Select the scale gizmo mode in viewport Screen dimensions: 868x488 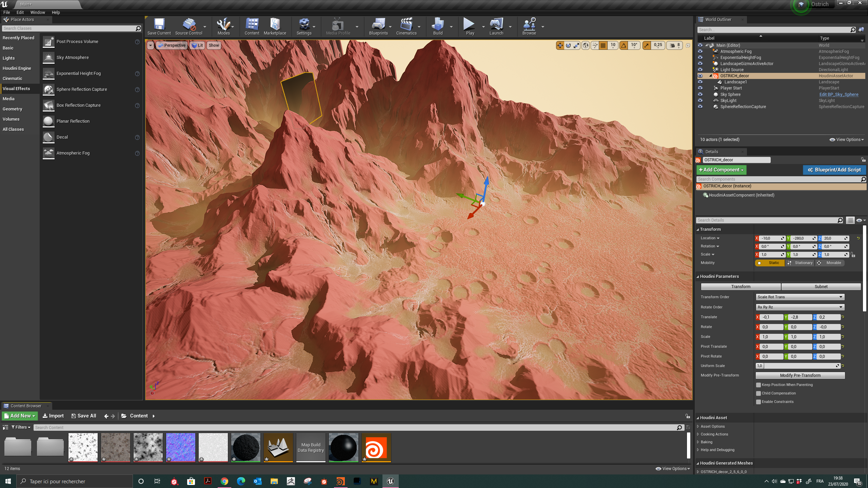point(576,45)
